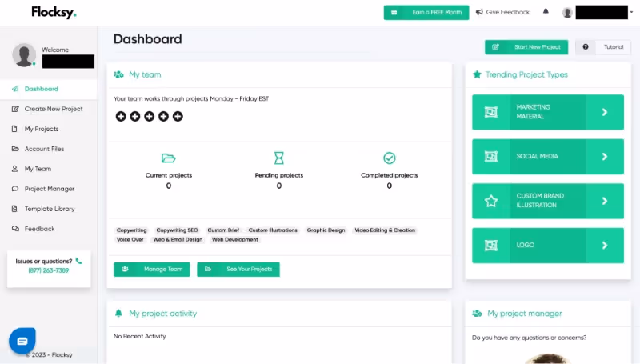
Task: Click the Copywriting SEO tag
Action: (x=177, y=230)
